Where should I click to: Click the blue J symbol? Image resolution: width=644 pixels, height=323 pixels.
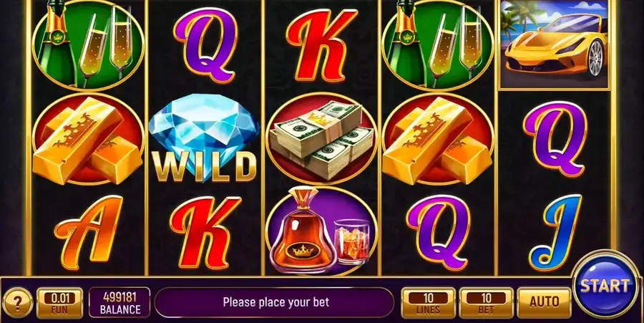coord(555,233)
